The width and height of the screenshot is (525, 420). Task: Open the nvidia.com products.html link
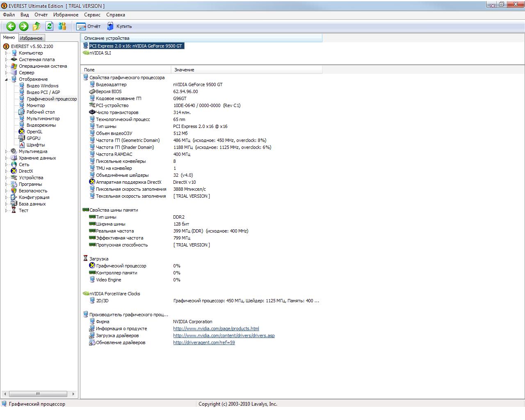pos(216,329)
